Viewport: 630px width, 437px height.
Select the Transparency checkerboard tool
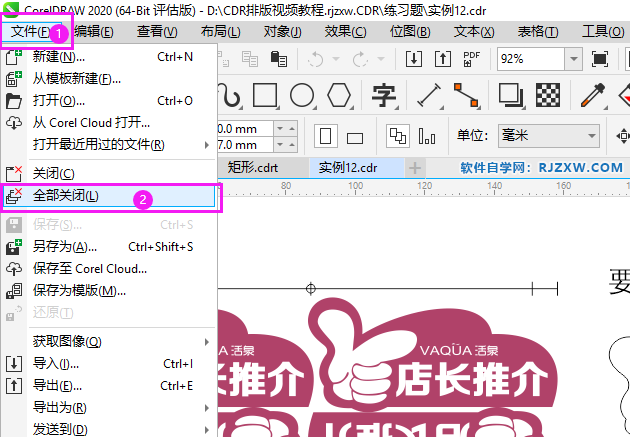pos(547,96)
